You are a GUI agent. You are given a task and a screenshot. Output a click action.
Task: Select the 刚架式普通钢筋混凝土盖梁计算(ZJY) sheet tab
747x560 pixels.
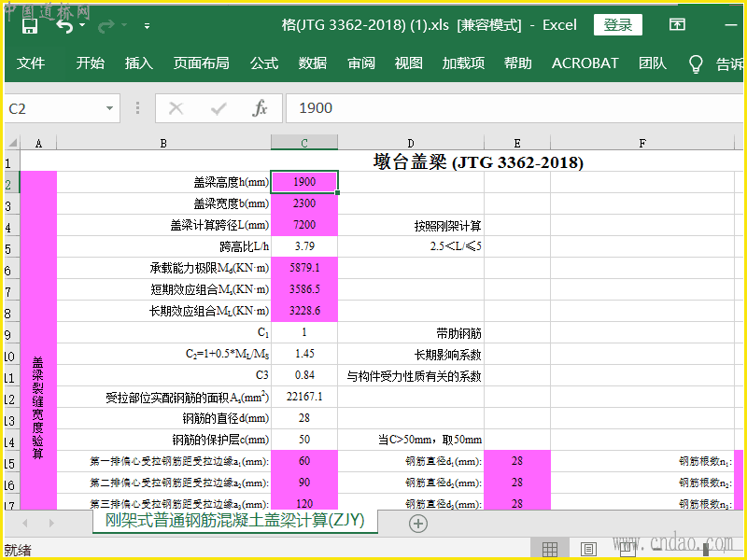(x=234, y=520)
